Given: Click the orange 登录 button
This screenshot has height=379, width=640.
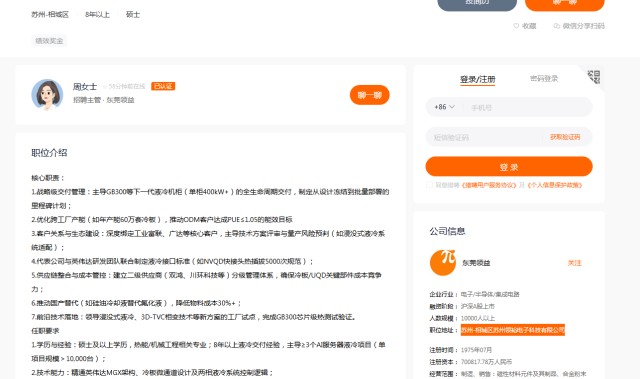Looking at the screenshot, I should [509, 166].
